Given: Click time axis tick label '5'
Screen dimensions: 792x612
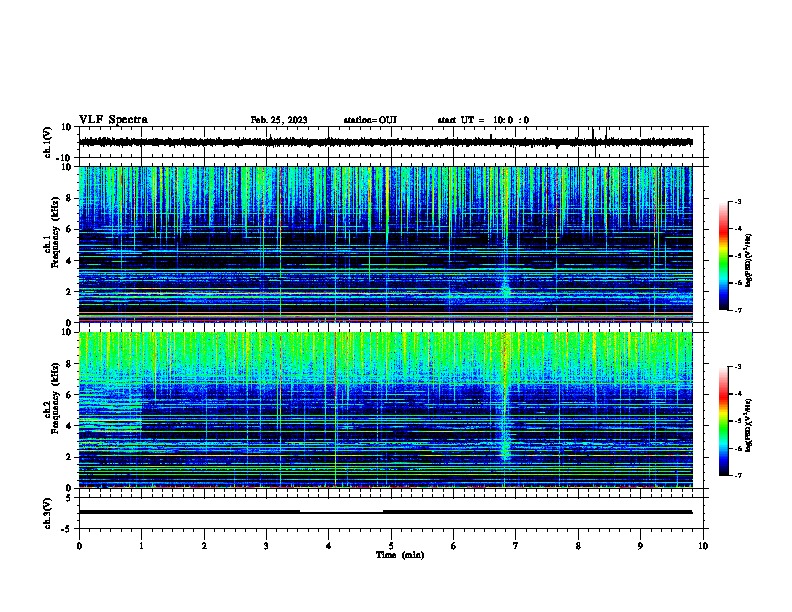Looking at the screenshot, I should 391,546.
